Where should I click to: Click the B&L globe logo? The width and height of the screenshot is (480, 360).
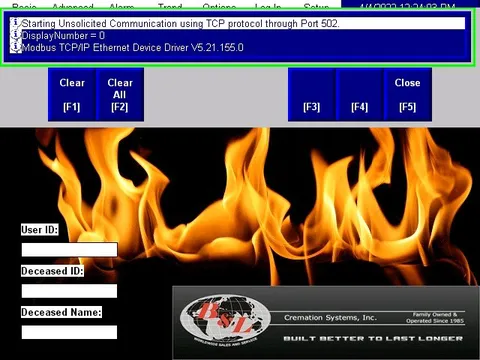[225, 320]
